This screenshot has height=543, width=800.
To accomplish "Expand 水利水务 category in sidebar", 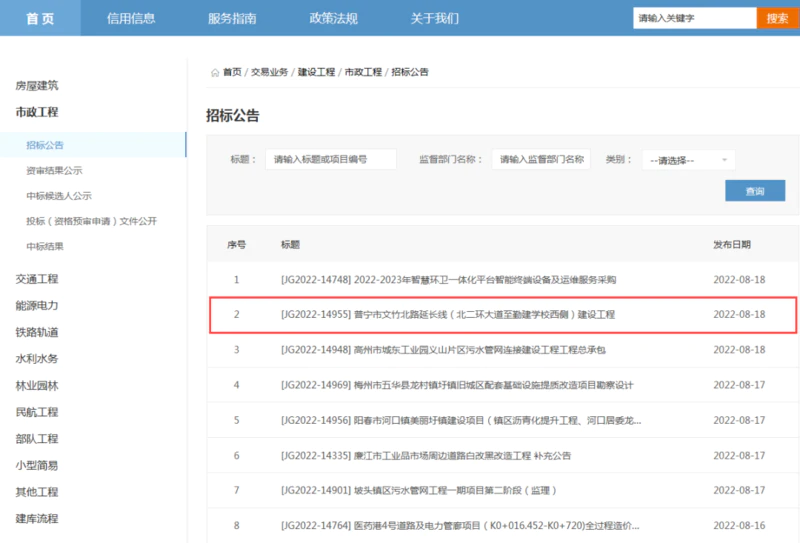I will tap(37, 359).
